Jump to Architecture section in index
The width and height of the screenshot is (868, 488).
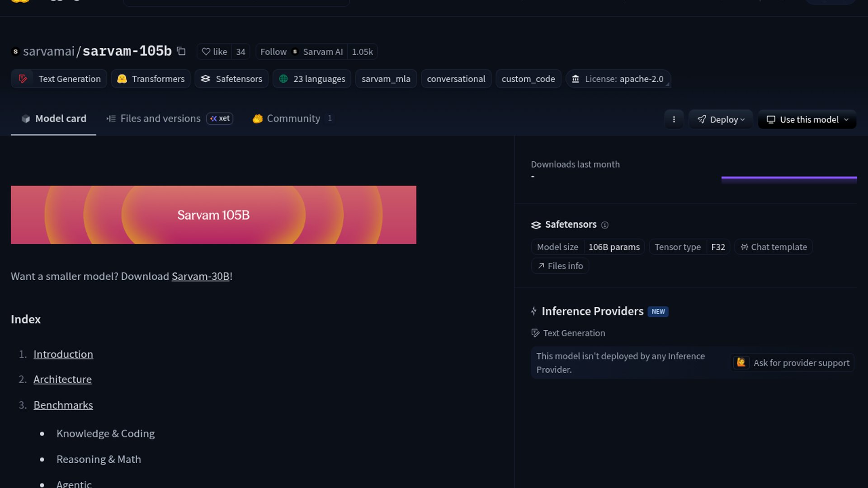click(x=62, y=379)
